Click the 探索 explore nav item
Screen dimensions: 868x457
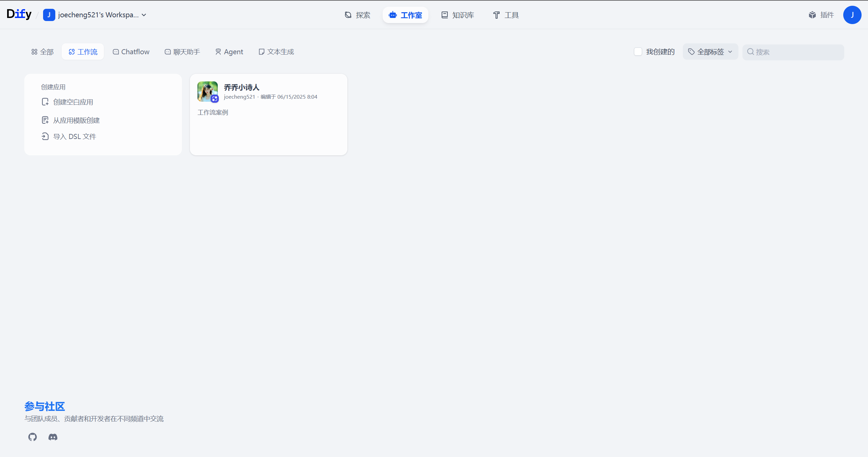pos(358,15)
